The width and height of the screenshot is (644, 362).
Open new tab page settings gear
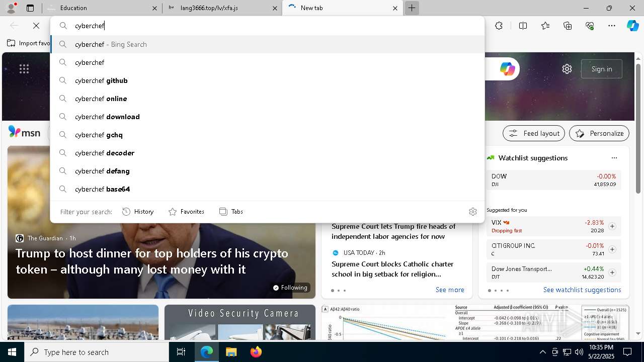567,69
